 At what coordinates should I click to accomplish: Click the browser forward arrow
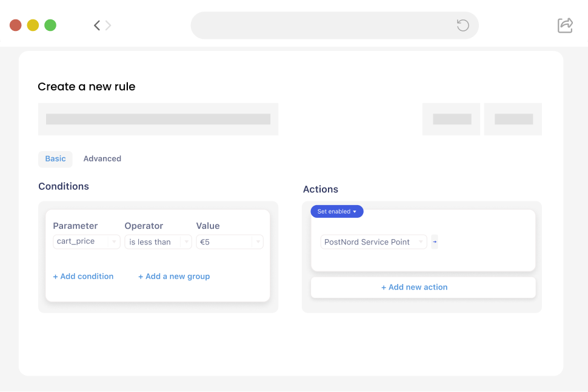(x=109, y=25)
